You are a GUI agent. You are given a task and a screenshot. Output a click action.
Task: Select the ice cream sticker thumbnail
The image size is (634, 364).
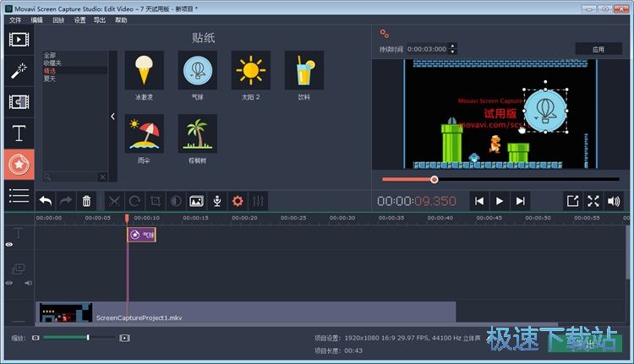pyautogui.click(x=144, y=70)
